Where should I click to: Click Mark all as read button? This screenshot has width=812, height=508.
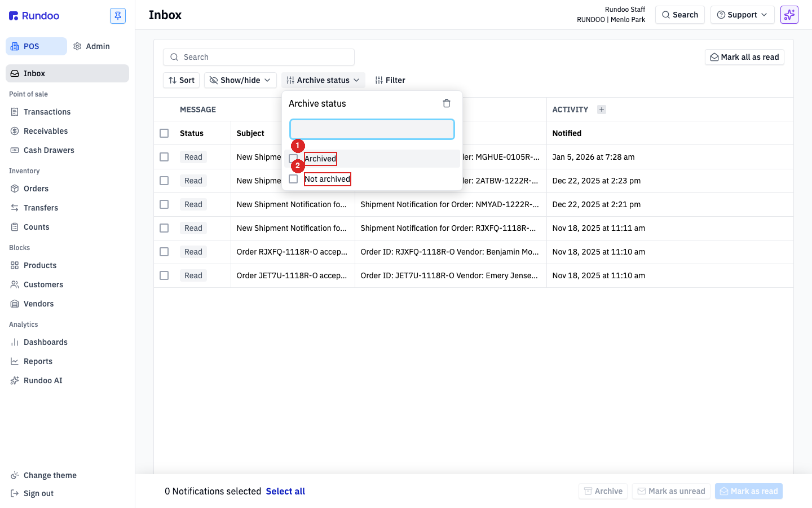tap(744, 57)
